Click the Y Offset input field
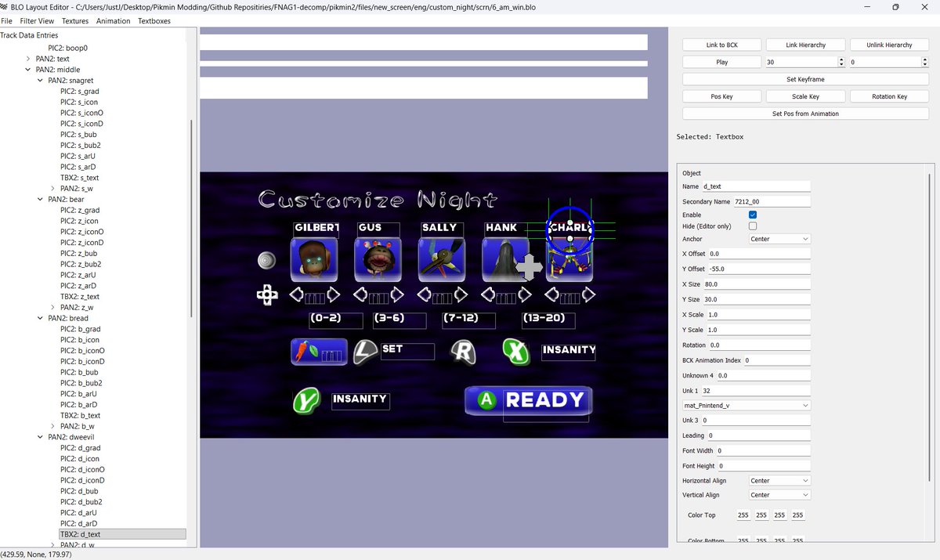Image resolution: width=940 pixels, height=560 pixels. coord(759,269)
